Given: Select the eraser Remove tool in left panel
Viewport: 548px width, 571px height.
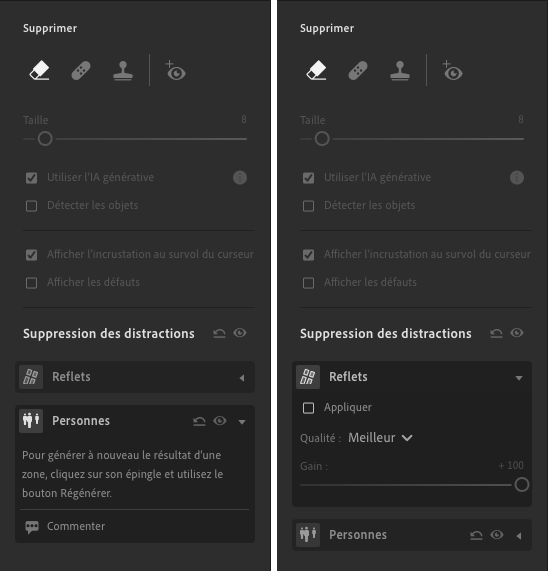Looking at the screenshot, I should pyautogui.click(x=39, y=70).
